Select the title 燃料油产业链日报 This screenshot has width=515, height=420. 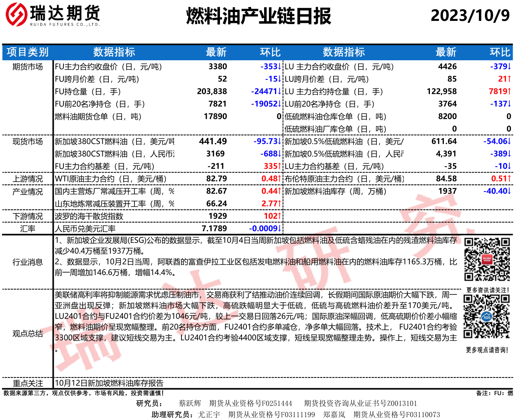click(259, 16)
